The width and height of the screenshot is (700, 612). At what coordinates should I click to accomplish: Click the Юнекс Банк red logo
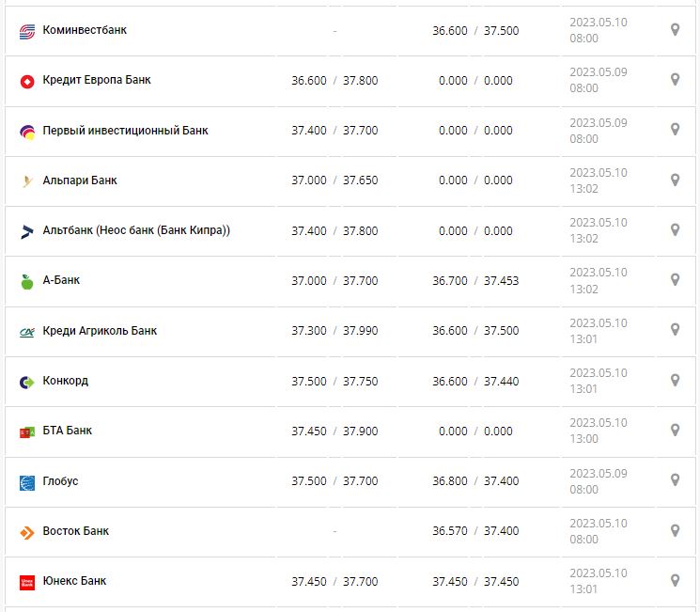point(27,582)
